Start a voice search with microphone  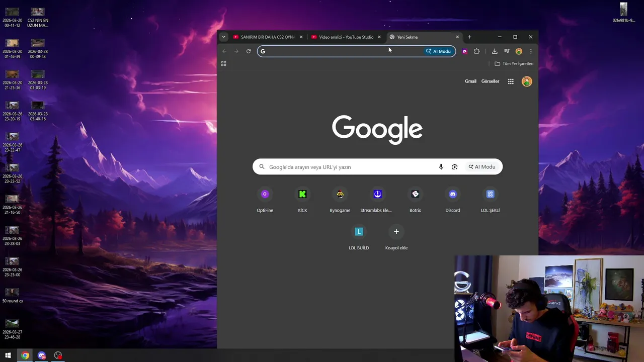[x=441, y=167]
